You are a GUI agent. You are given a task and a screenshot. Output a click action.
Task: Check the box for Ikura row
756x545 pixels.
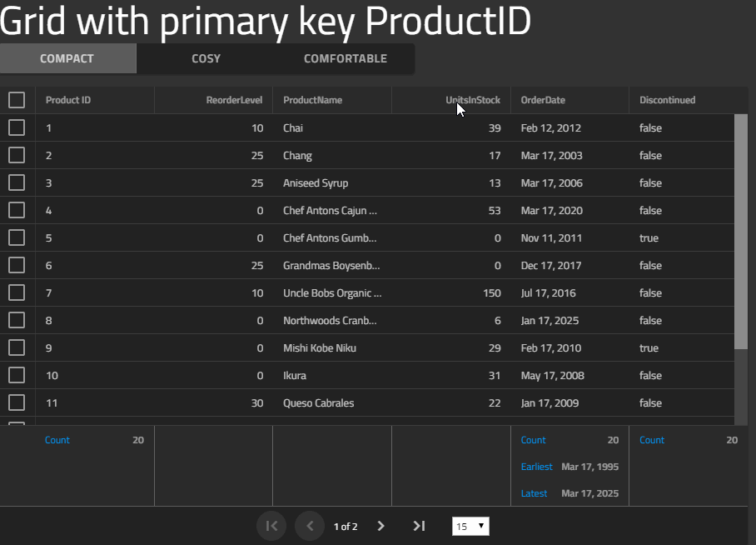[x=17, y=375]
